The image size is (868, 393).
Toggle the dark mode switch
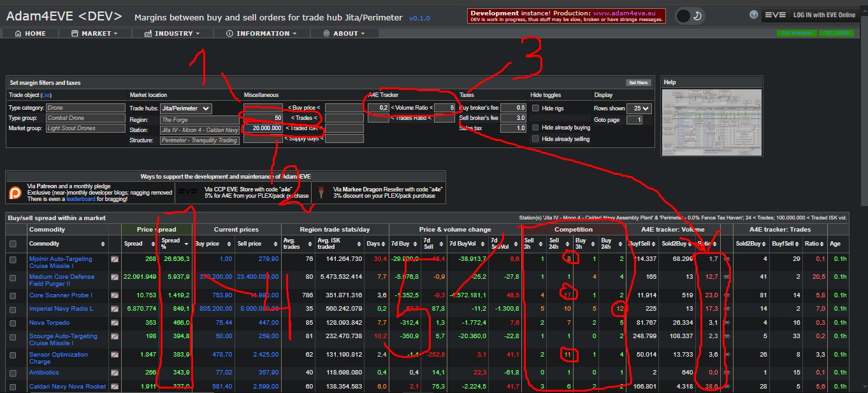690,15
